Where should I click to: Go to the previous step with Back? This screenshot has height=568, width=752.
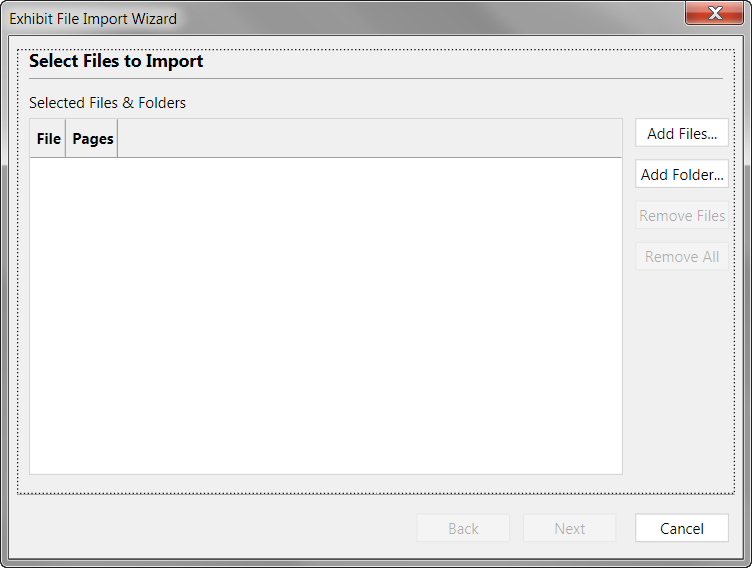coord(463,528)
